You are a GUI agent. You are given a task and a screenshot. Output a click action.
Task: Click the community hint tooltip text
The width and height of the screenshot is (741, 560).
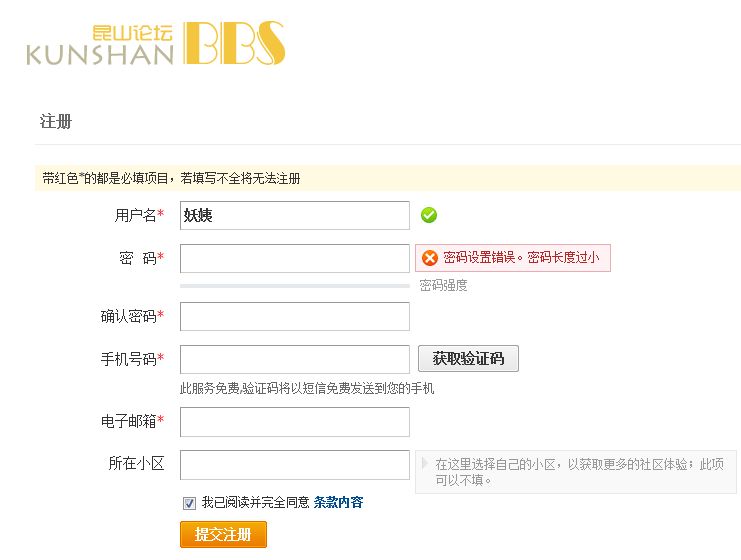(x=579, y=472)
